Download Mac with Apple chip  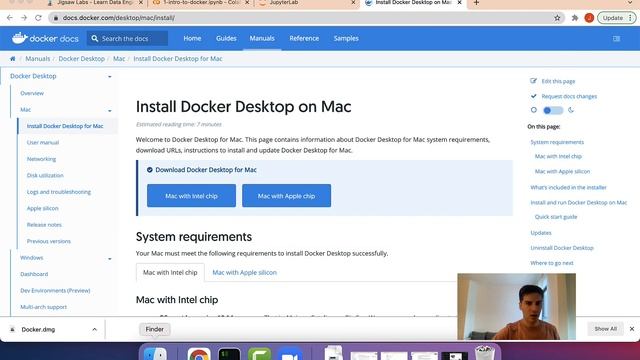(287, 196)
